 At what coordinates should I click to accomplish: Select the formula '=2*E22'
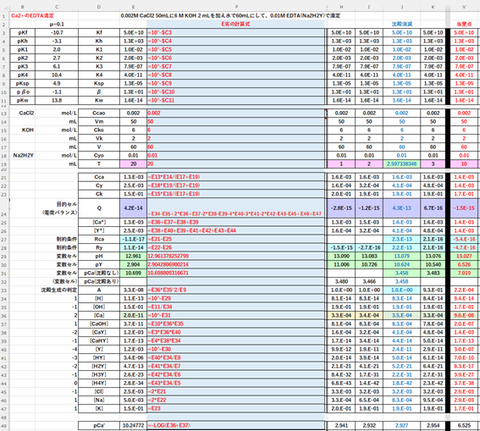click(x=236, y=400)
